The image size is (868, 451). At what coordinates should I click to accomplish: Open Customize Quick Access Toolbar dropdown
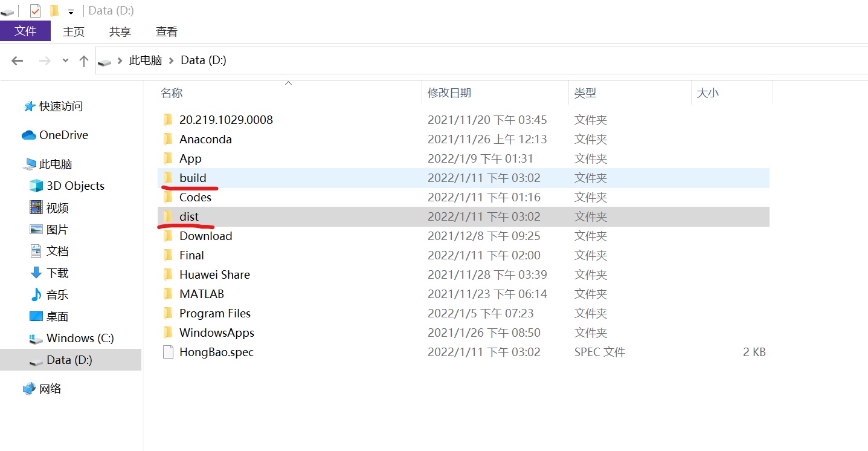(71, 11)
